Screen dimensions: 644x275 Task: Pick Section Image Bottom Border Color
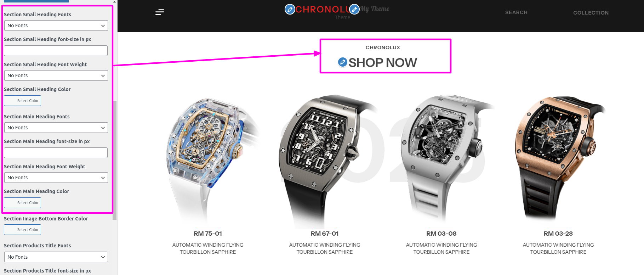[23, 230]
